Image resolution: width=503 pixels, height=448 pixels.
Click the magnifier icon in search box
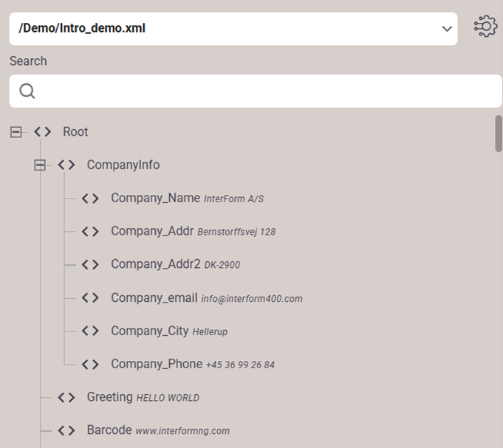[x=27, y=91]
